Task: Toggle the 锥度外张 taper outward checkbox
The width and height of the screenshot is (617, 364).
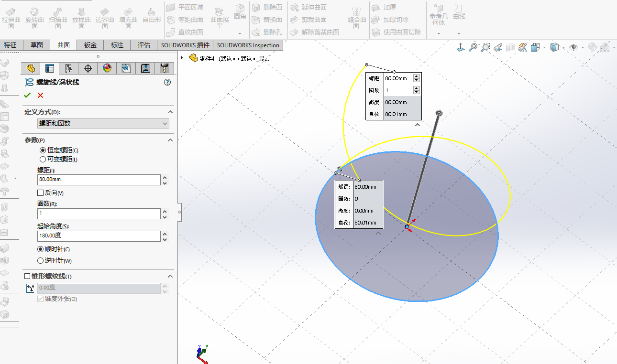Action: click(x=41, y=299)
